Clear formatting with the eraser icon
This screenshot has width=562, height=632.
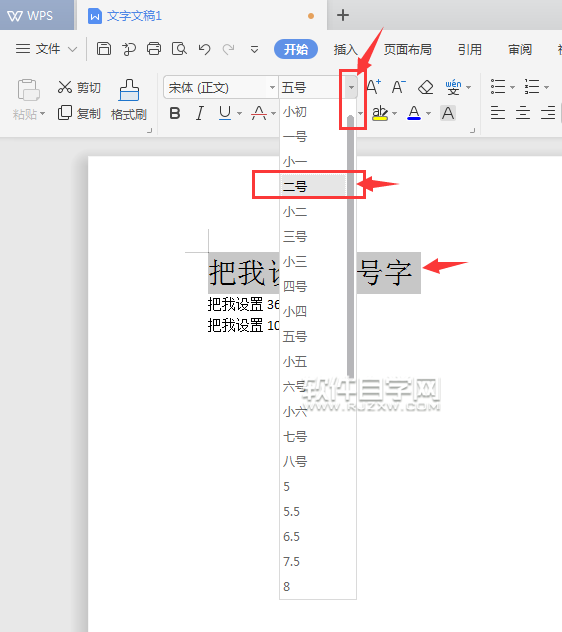pyautogui.click(x=425, y=87)
